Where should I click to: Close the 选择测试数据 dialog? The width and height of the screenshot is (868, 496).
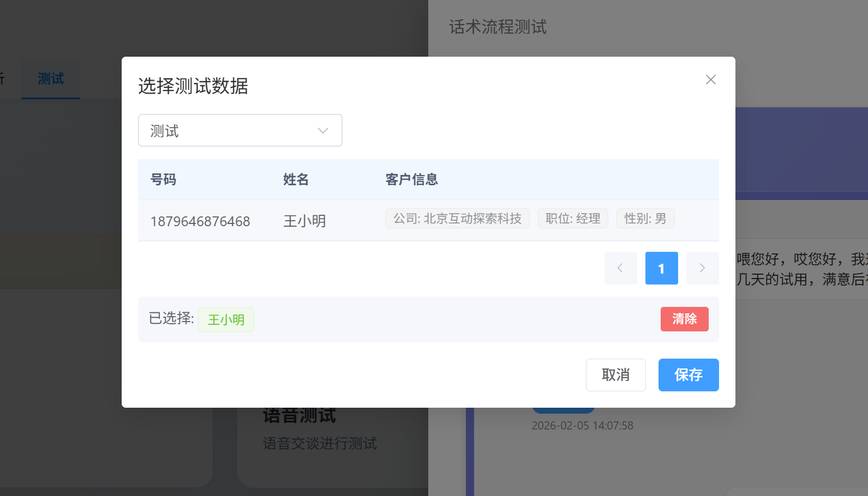[710, 80]
